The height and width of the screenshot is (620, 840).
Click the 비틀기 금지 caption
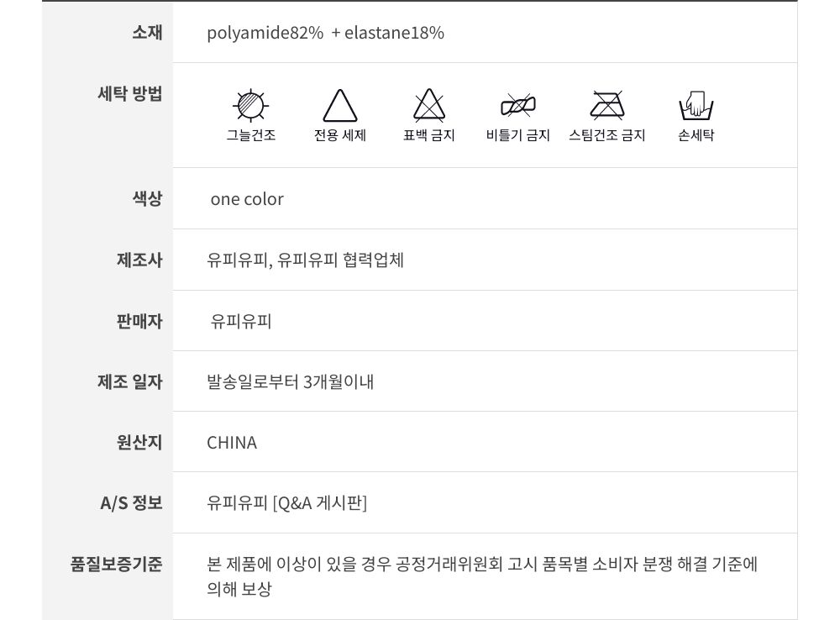point(518,135)
